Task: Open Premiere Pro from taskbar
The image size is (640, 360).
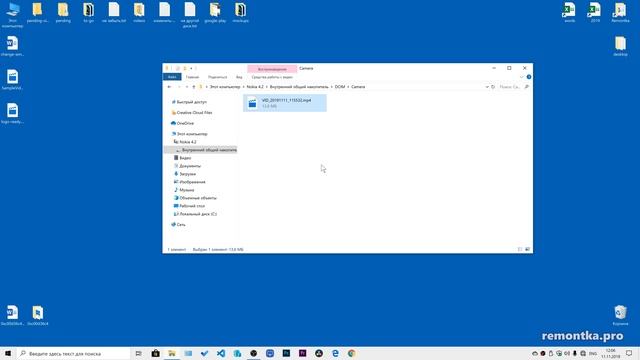Action: (302, 353)
